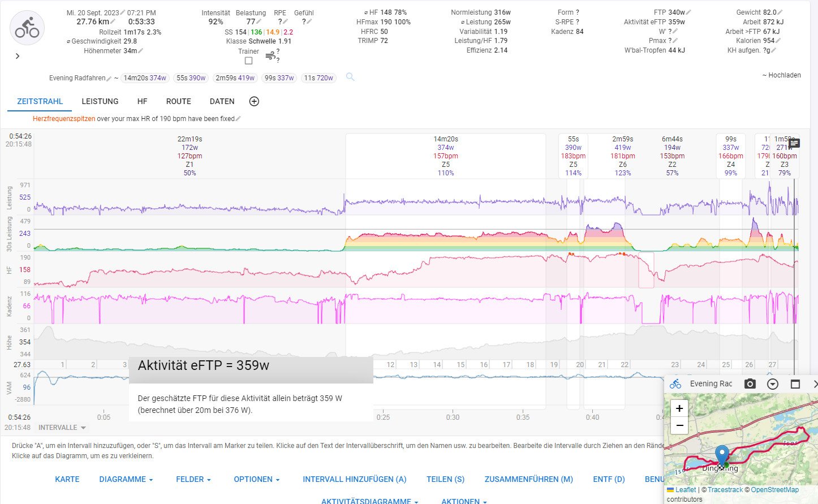Follow the Herzfrequenzspitzen link

click(x=64, y=119)
